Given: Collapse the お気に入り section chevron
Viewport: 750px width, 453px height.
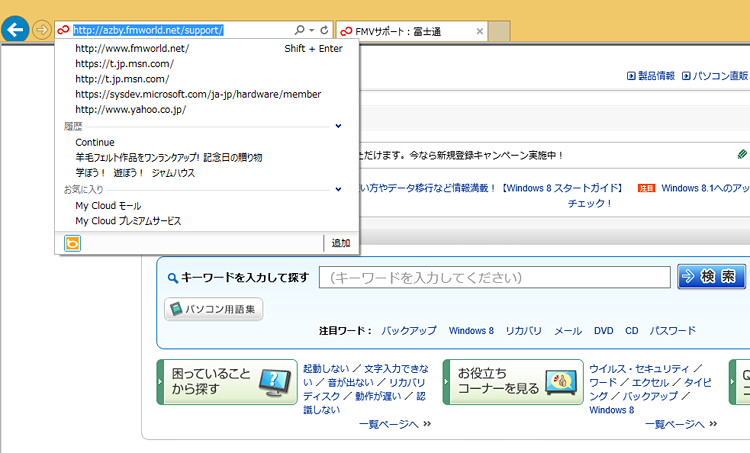Looking at the screenshot, I should 338,189.
